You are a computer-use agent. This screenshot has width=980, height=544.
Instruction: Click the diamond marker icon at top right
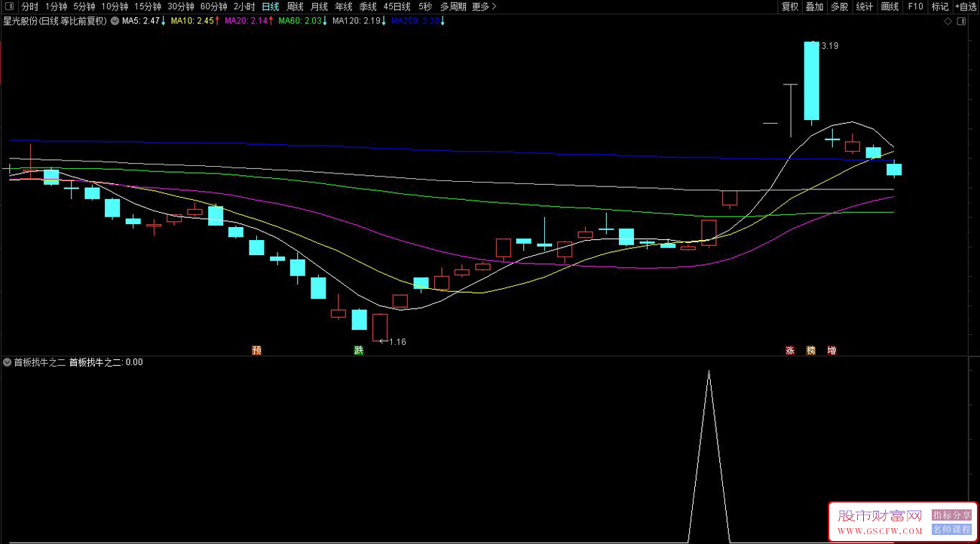(x=948, y=21)
